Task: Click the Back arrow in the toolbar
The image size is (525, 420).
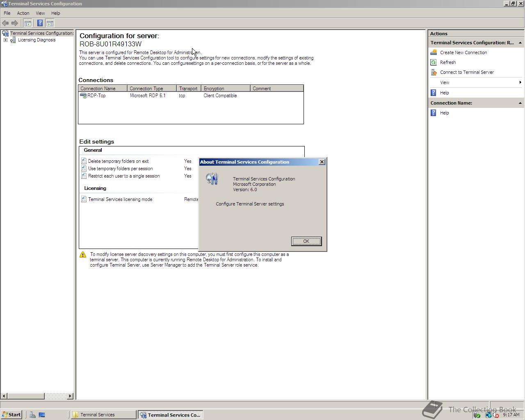Action: [5, 23]
